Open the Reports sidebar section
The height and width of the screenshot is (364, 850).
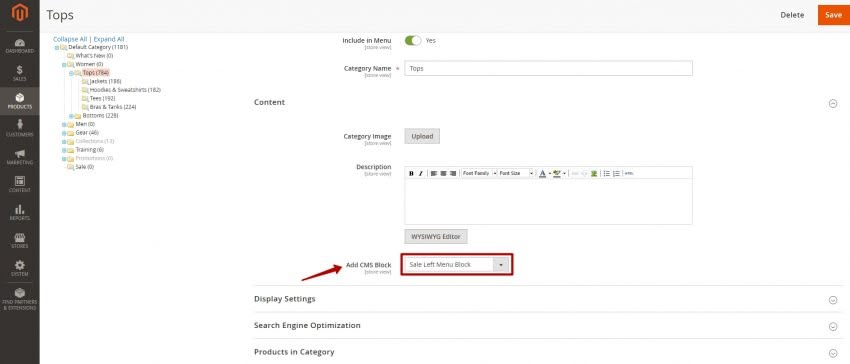[x=20, y=212]
